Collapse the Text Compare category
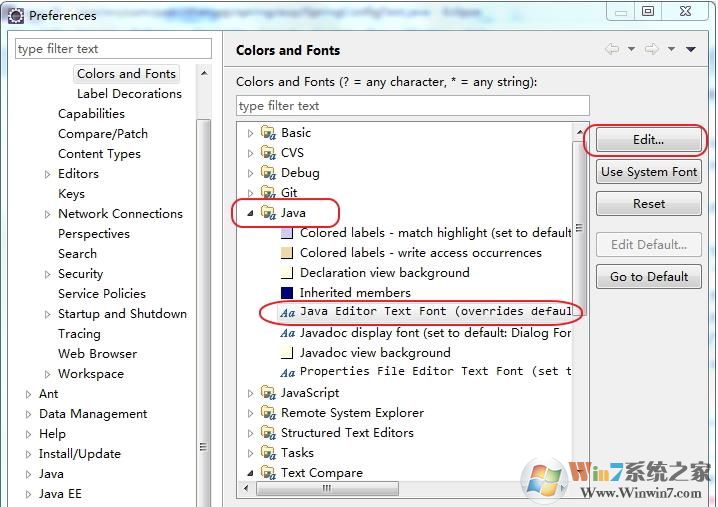Image resolution: width=718 pixels, height=507 pixels. (x=250, y=473)
